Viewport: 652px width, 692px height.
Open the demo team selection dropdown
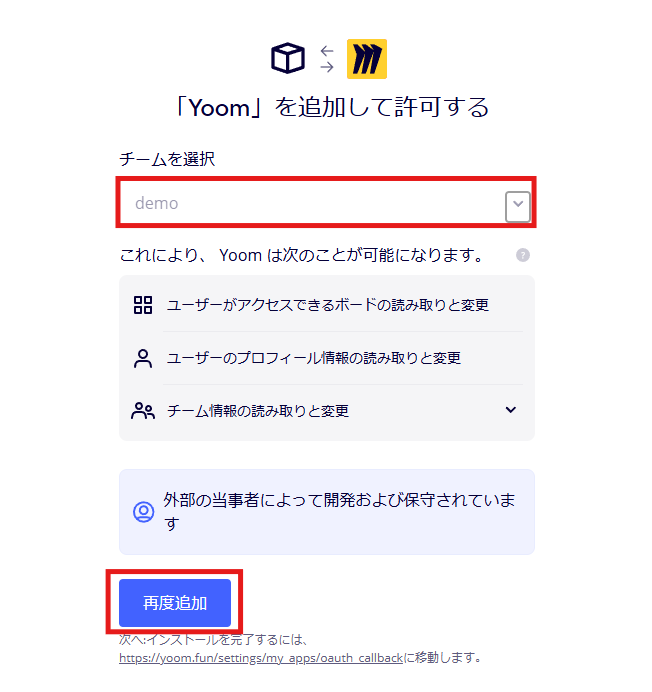click(x=326, y=203)
